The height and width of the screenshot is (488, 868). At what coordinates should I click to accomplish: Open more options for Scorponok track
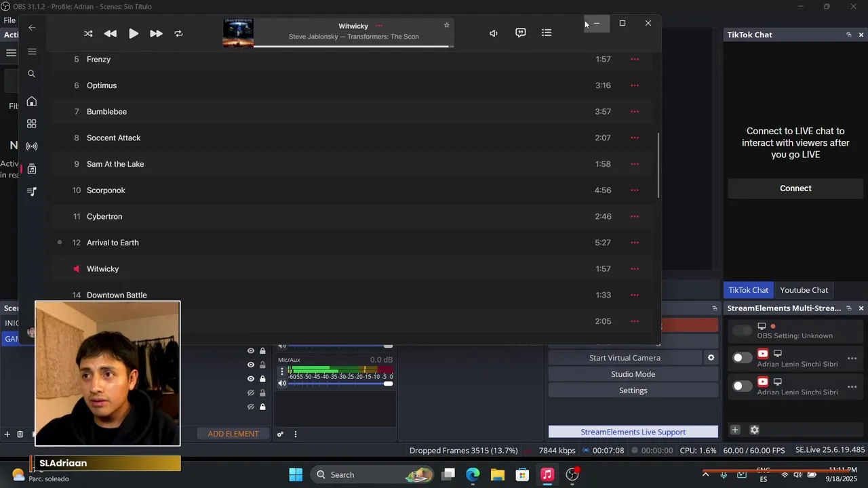click(x=635, y=190)
